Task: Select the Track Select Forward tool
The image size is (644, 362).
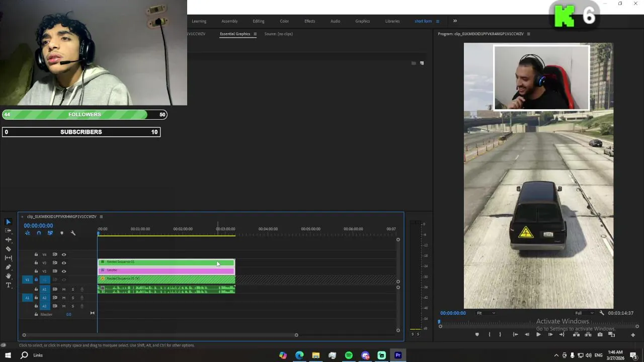Action: (x=8, y=231)
